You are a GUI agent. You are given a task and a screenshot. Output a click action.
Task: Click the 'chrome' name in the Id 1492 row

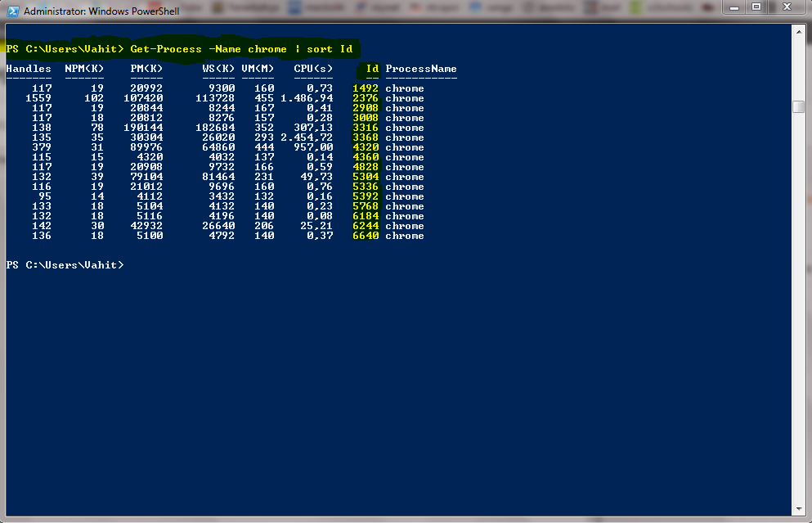click(405, 88)
